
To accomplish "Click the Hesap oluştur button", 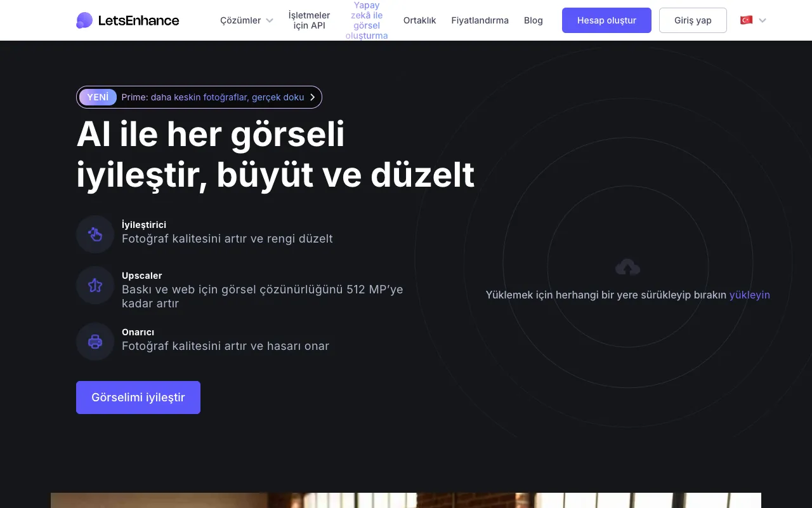I will coord(606,20).
